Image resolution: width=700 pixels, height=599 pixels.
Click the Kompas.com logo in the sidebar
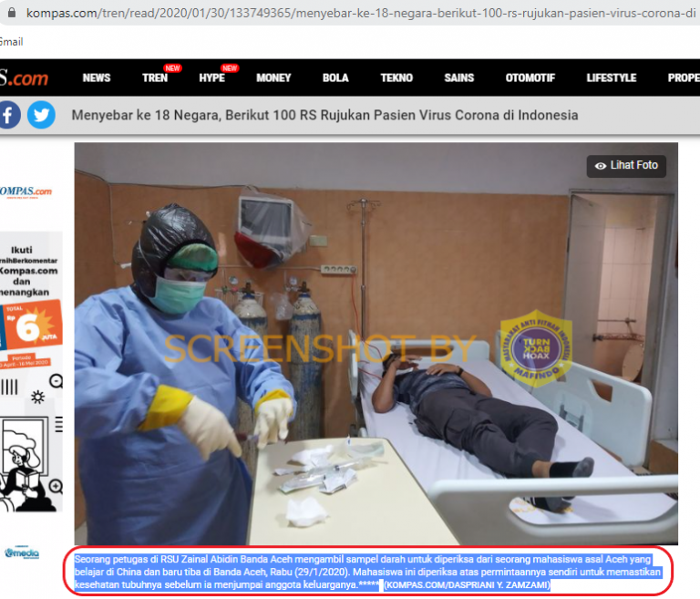(x=26, y=191)
